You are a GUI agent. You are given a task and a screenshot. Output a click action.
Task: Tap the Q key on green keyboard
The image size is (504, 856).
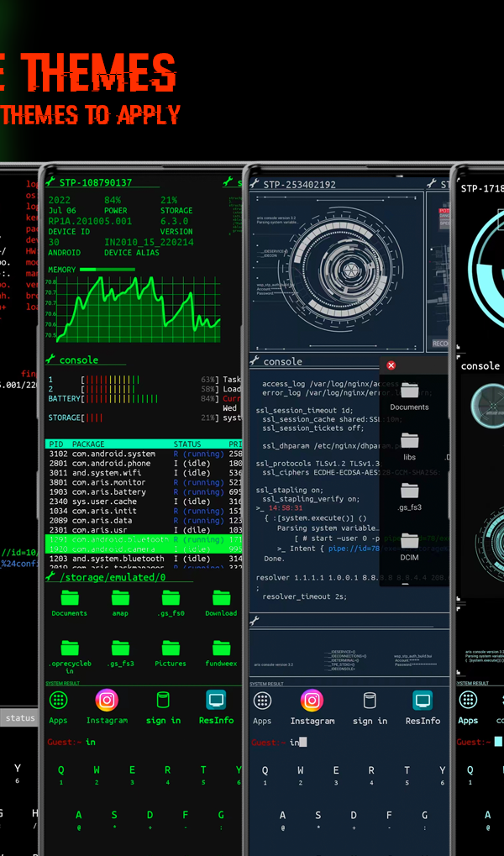(61, 774)
